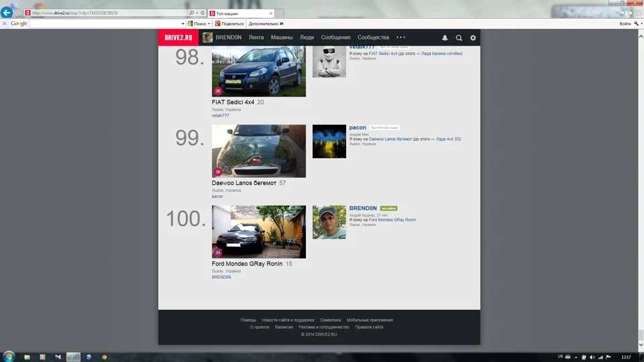Click the BRENDON username heading at rank 100
This screenshot has height=362, width=644.
coord(363,208)
